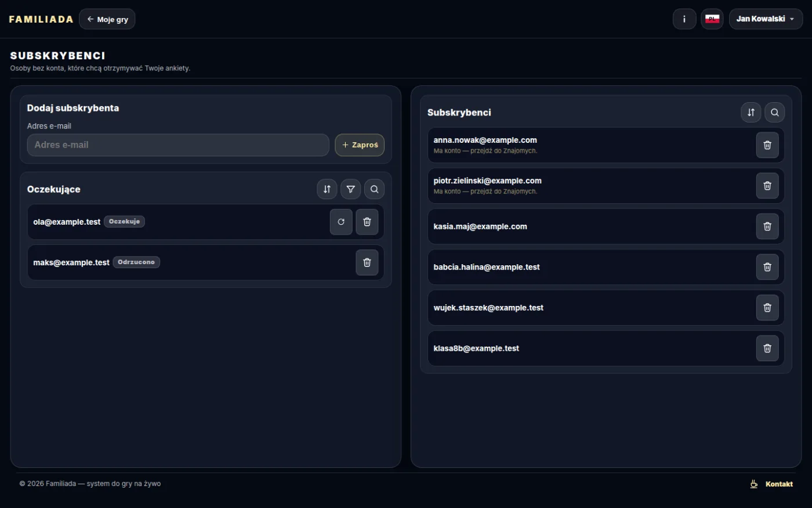The image size is (812, 508).
Task: Open the info button in header
Action: (684, 19)
